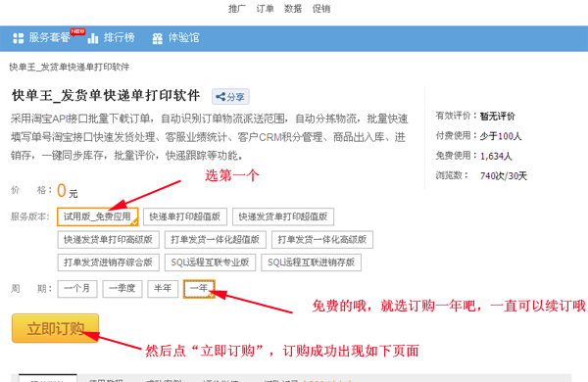588x382 pixels.
Task: Click the 分享 share button
Action: 230,97
